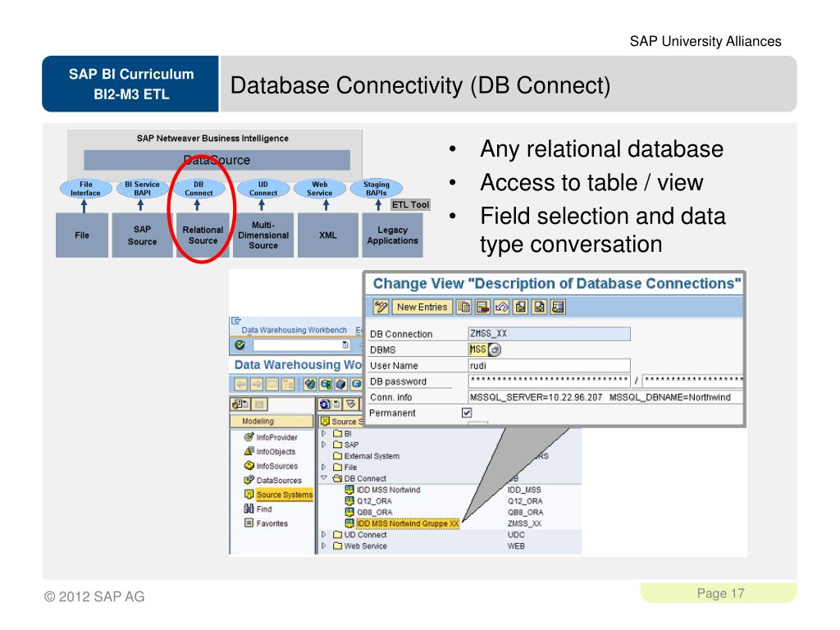Image resolution: width=840 pixels, height=630 pixels.
Task: Click the Workbench command input field
Action: tap(302, 345)
